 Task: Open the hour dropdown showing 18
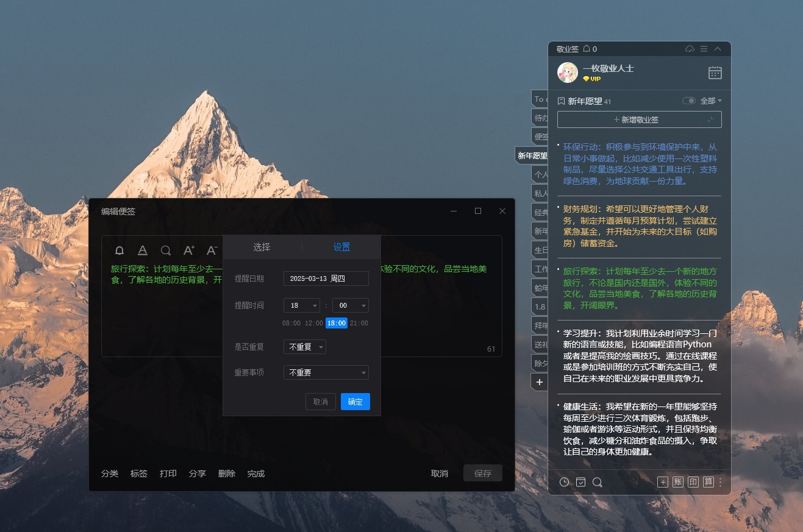pos(302,305)
